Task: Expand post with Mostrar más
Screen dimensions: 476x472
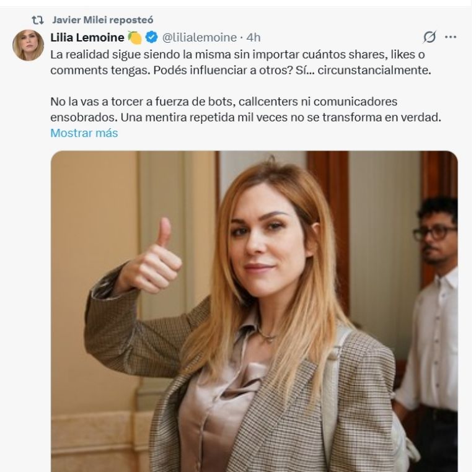Action: coord(84,133)
